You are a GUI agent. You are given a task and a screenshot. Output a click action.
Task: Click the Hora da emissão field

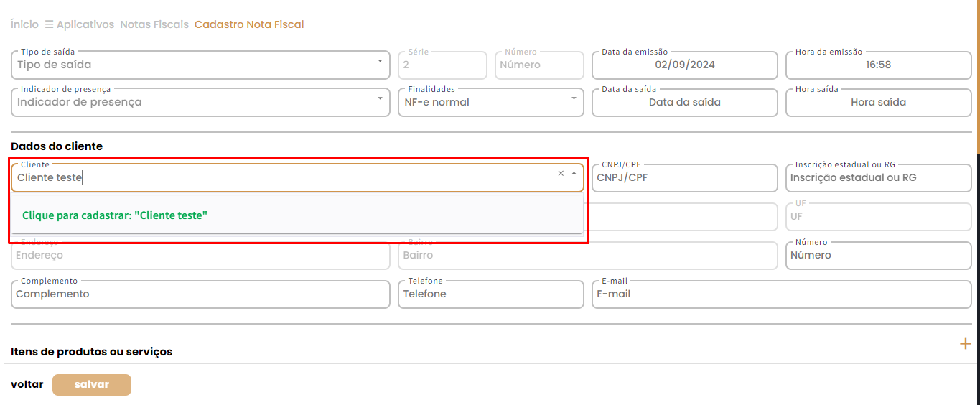point(878,65)
